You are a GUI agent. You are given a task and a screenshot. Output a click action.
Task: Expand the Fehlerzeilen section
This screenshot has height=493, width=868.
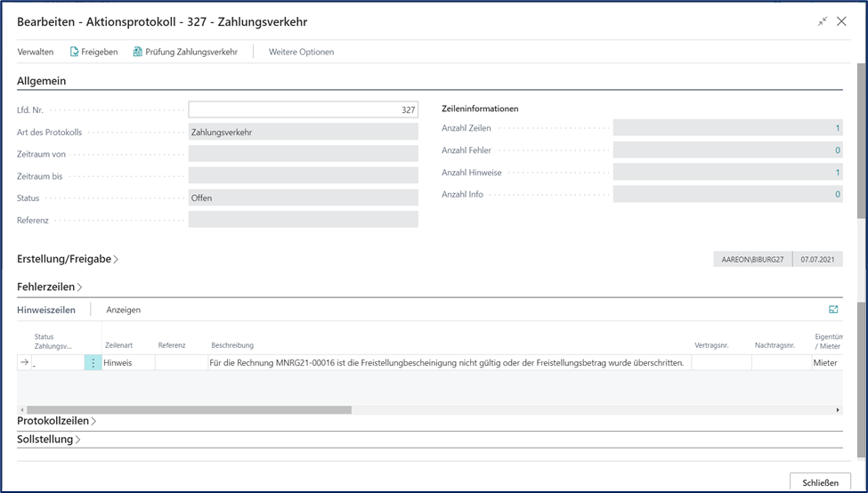50,287
